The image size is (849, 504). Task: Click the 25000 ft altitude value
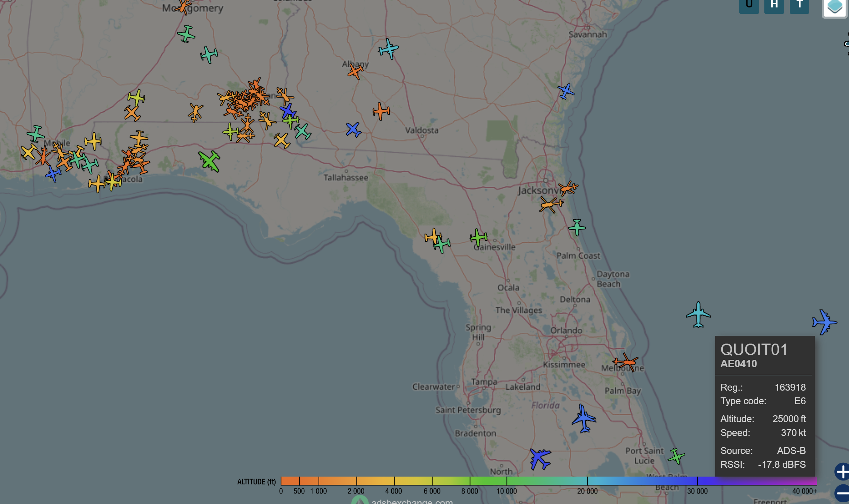pyautogui.click(x=789, y=419)
